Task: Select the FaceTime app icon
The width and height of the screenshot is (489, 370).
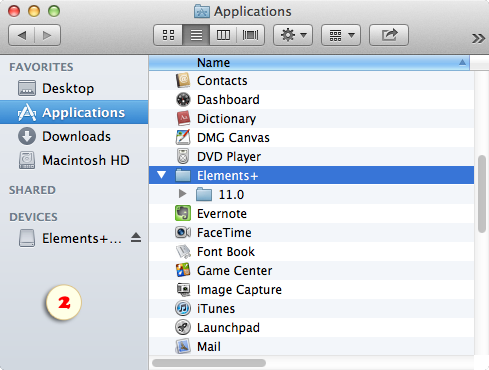Action: [x=183, y=232]
